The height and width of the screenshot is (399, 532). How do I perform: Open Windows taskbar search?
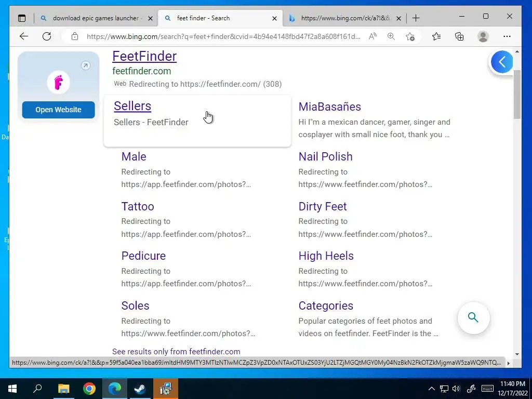click(x=37, y=389)
